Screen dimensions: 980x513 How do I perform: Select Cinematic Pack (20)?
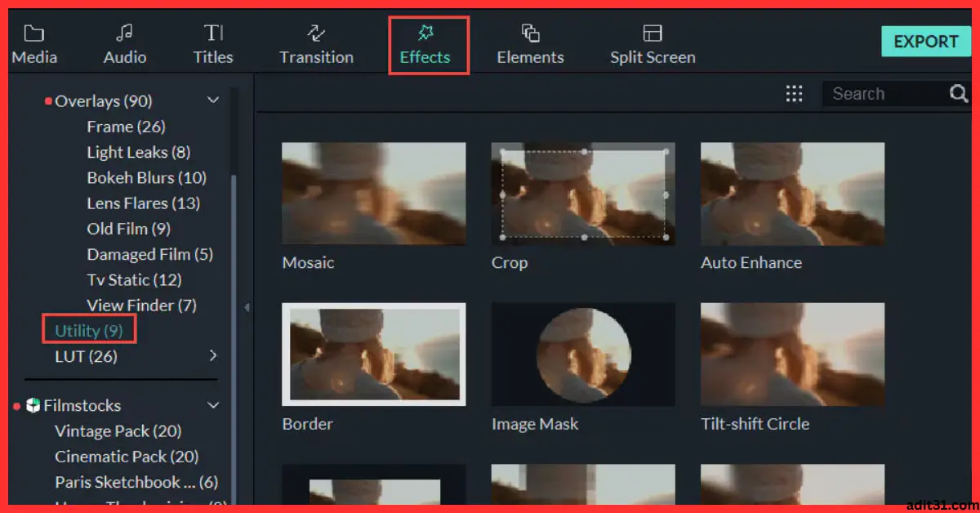[127, 457]
